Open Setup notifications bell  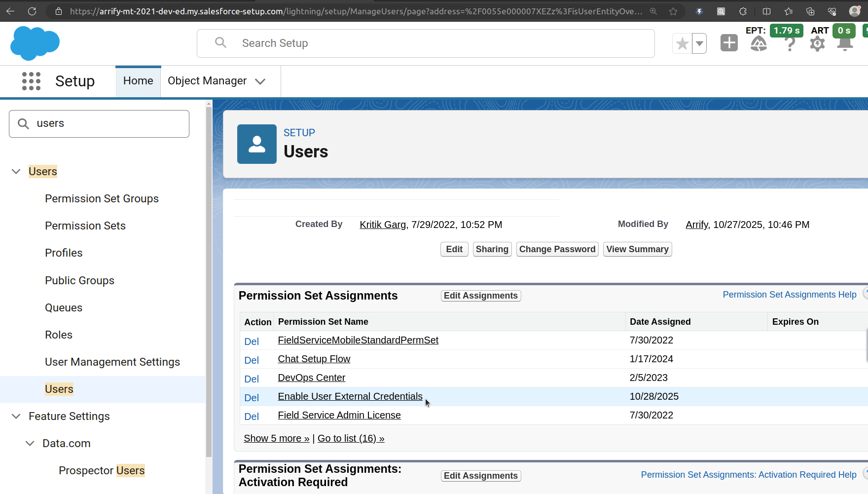tap(845, 43)
